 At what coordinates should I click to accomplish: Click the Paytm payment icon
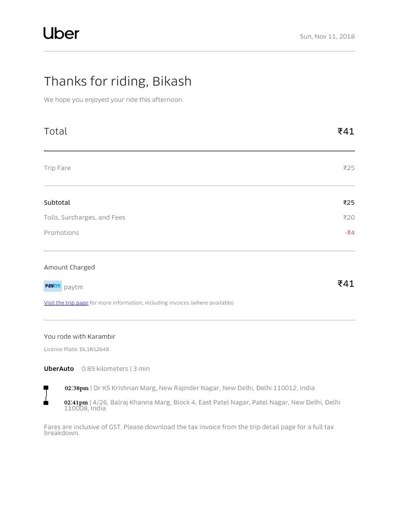point(52,286)
